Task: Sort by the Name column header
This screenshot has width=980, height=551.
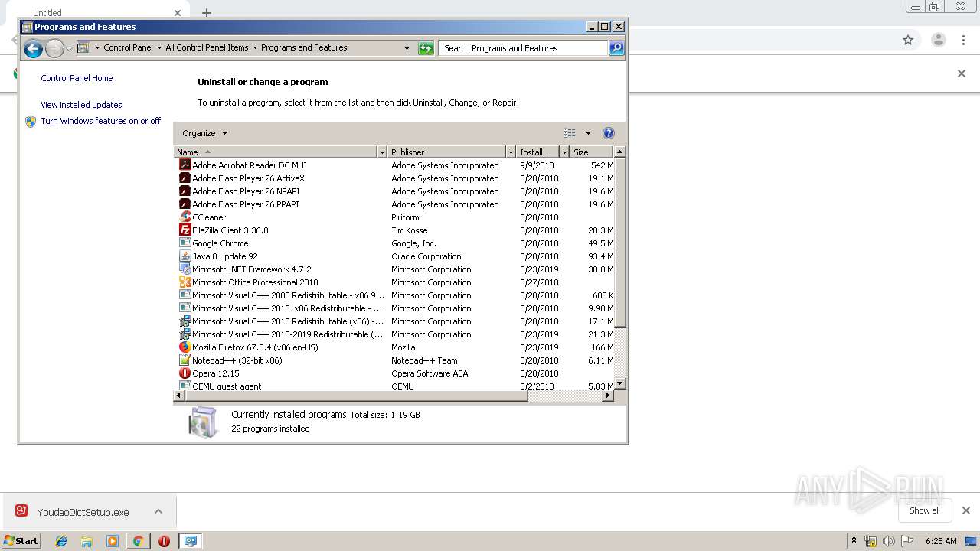Action: 276,152
